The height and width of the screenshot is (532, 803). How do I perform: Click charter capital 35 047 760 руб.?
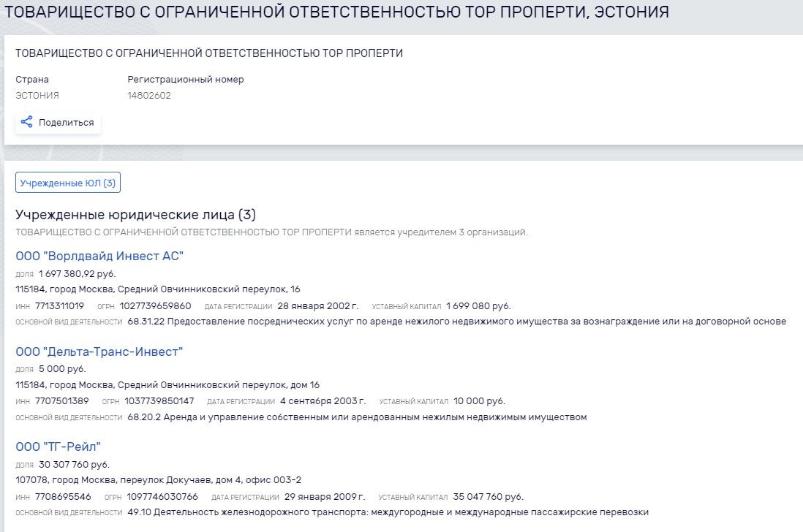tap(488, 497)
